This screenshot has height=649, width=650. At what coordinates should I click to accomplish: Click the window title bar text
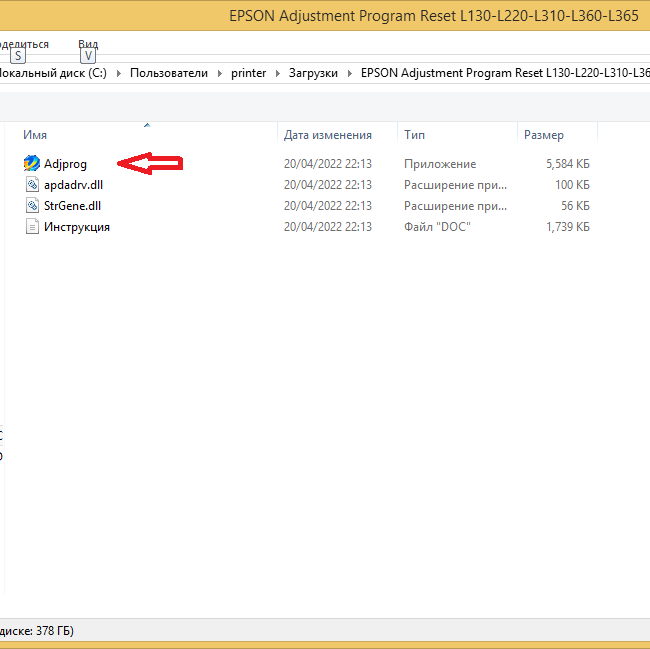434,16
